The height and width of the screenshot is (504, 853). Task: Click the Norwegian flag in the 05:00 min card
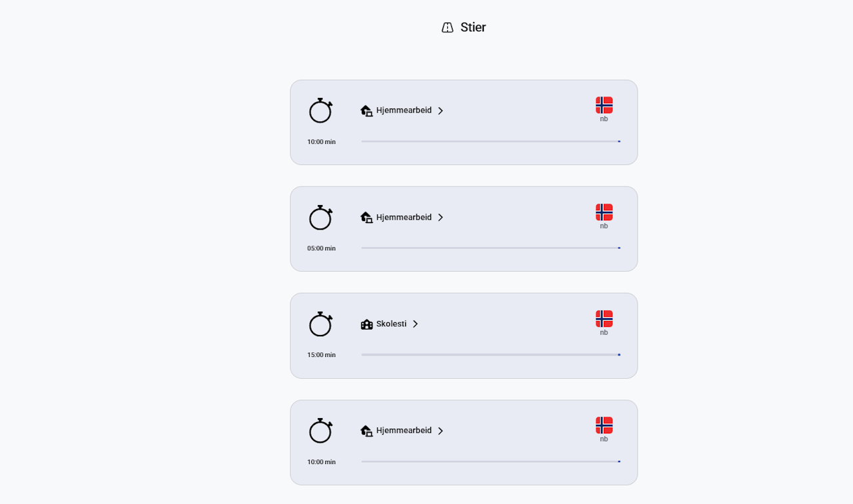pos(604,212)
